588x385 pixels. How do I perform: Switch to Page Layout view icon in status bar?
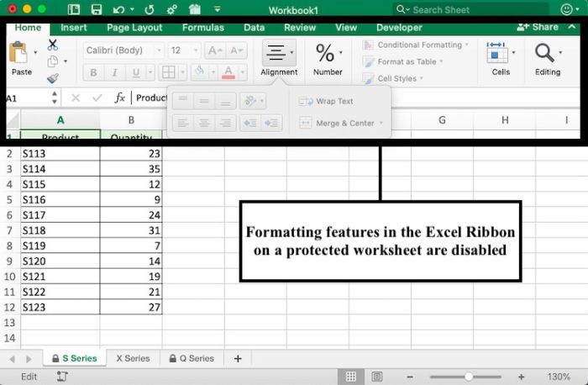376,377
